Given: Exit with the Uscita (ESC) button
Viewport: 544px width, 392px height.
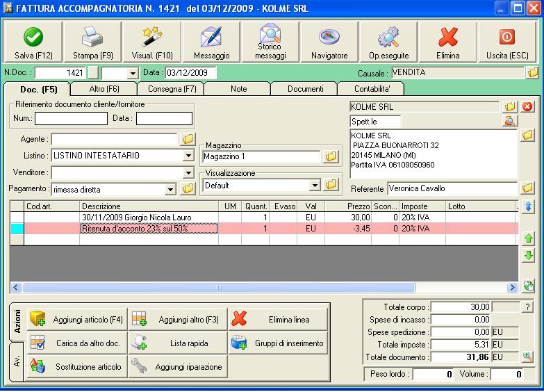Looking at the screenshot, I should pos(507,42).
